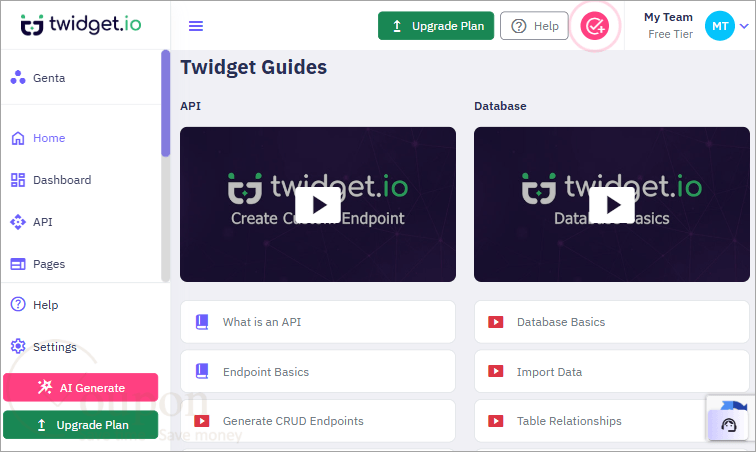The image size is (756, 452).
Task: Expand the My Team account dropdown arrow
Action: coord(744,26)
